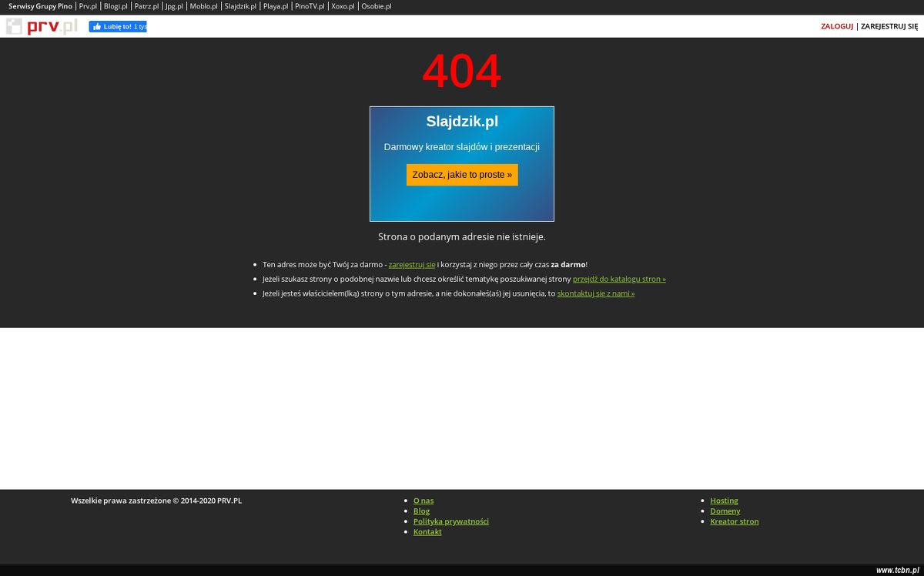Follow the 'zarejestruj się' link in the list
The image size is (924, 576).
412,264
